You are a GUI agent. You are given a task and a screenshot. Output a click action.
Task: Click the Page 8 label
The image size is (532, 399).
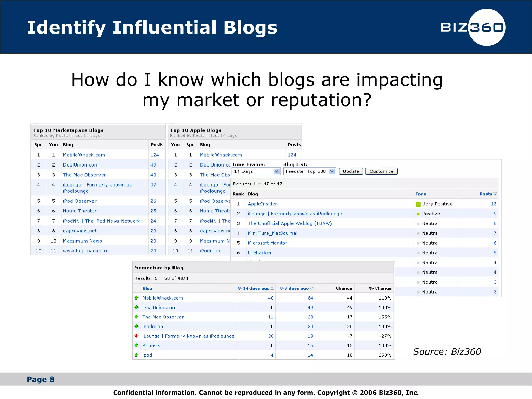click(x=41, y=380)
